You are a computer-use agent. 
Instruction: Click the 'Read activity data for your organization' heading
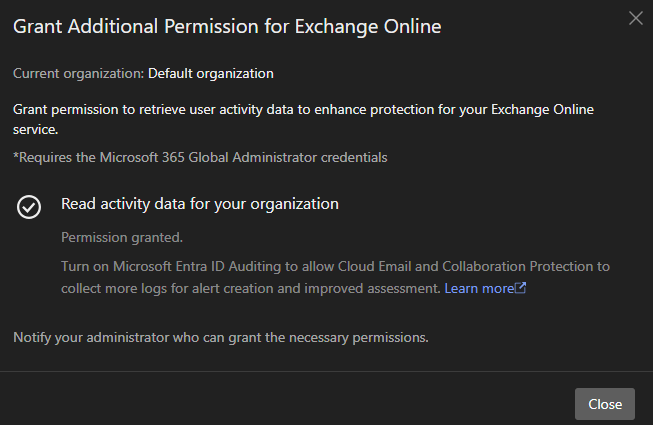[200, 204]
